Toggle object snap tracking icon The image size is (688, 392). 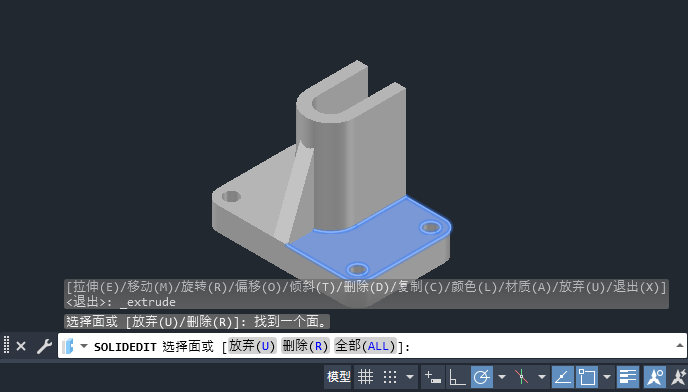pos(563,377)
